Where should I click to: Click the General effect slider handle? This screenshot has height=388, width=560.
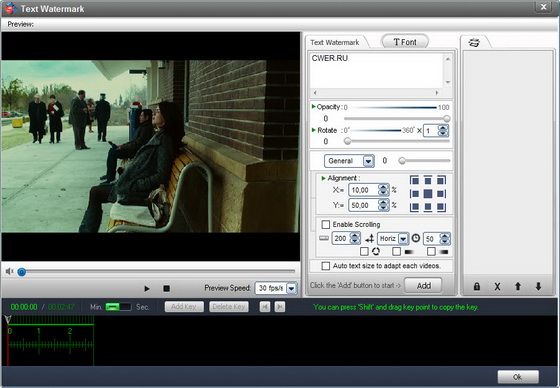(x=402, y=161)
